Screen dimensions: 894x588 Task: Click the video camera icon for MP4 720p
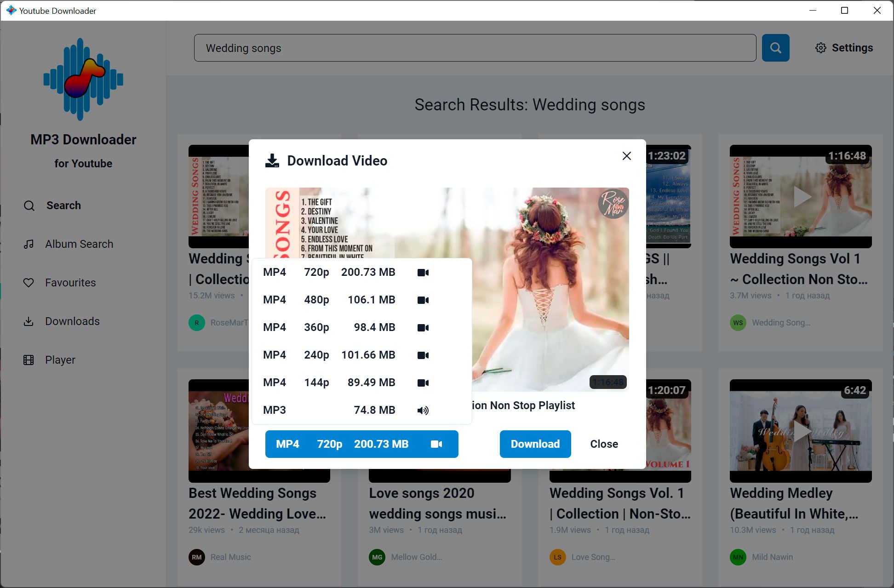tap(424, 272)
